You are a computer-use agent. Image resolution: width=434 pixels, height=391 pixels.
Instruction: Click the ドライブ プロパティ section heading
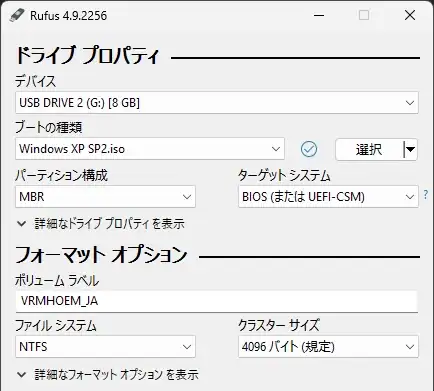tap(88, 55)
